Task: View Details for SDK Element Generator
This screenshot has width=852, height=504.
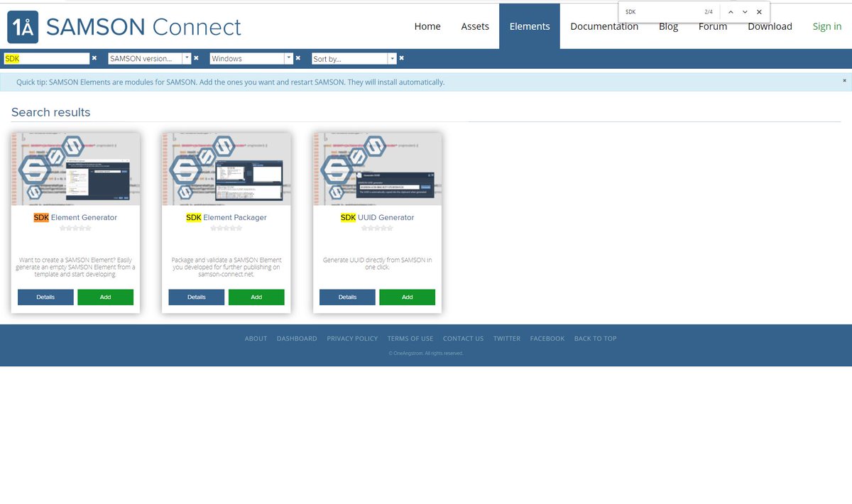Action: (x=45, y=297)
